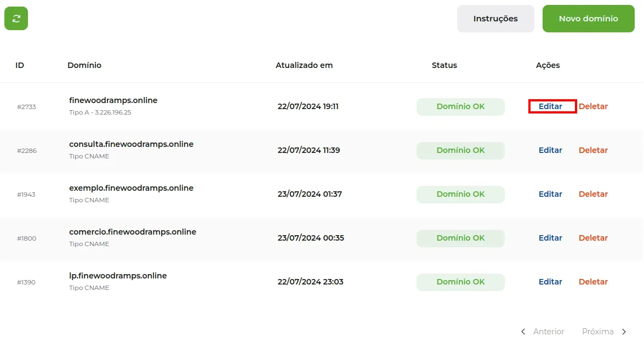Select ID #1943 cell
644x353 pixels.
tap(26, 195)
